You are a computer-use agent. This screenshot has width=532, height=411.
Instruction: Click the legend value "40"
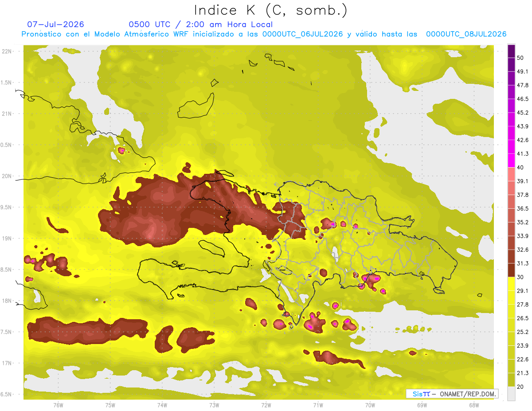click(521, 167)
